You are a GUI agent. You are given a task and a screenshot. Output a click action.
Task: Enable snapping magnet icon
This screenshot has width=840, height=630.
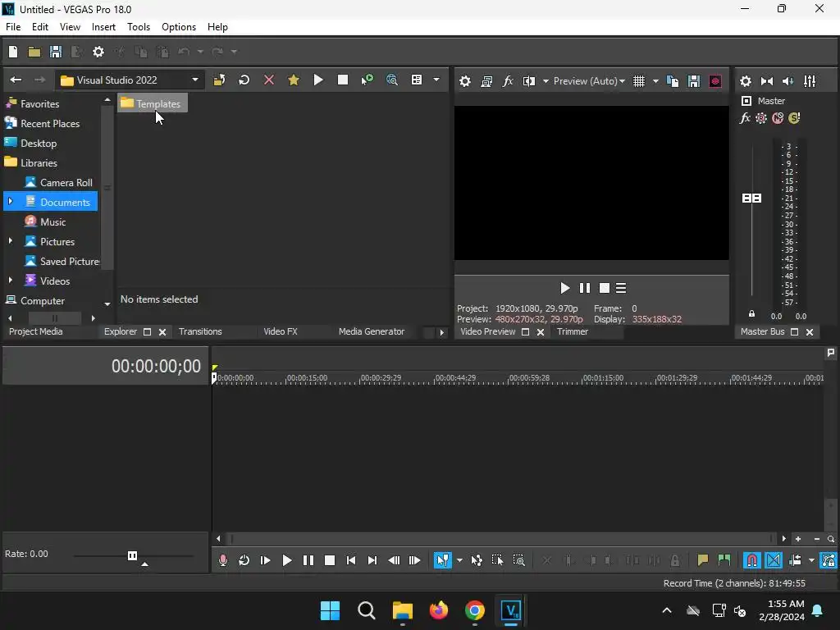click(x=752, y=560)
